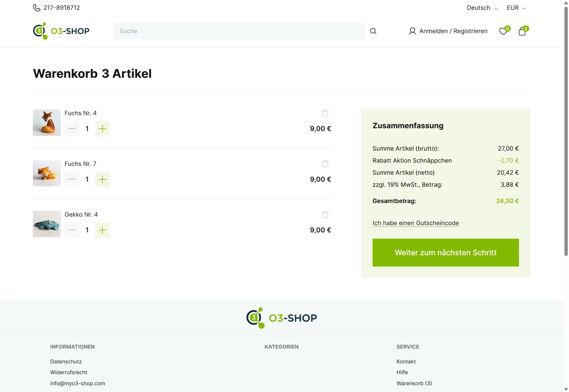This screenshot has width=569, height=392.
Task: Click the Fuchs Nr. 4 product name
Action: [81, 113]
